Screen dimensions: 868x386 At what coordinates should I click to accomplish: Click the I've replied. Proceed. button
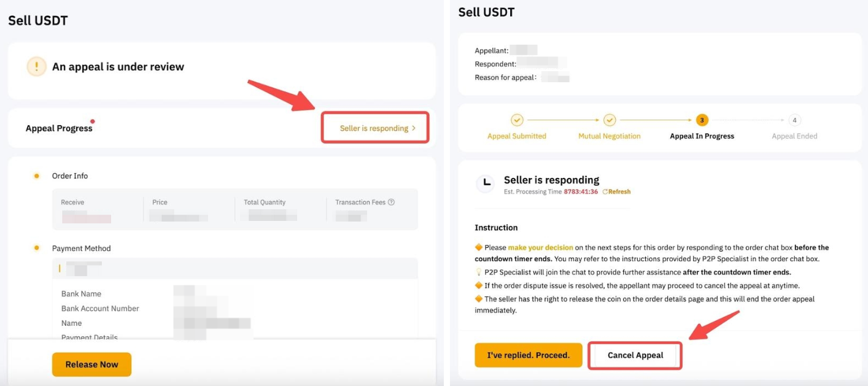(528, 355)
